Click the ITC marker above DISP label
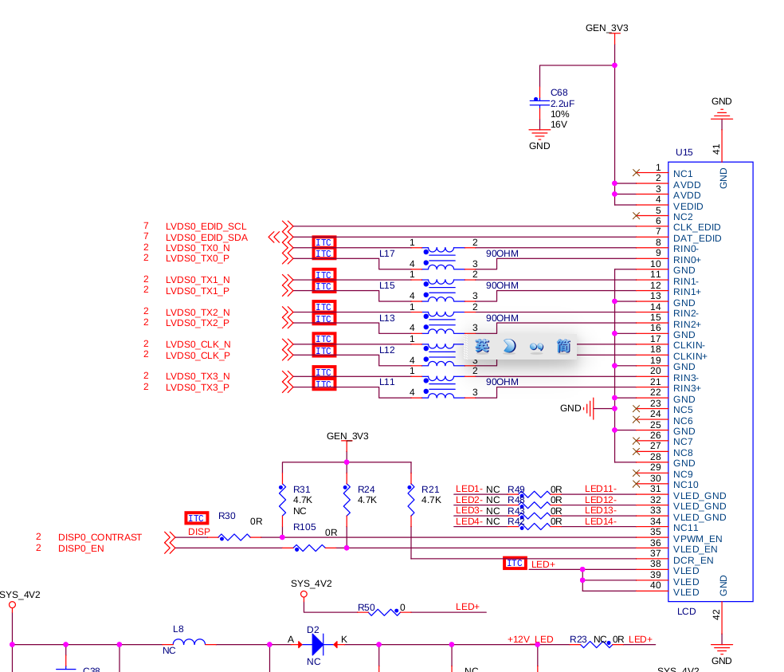Image resolution: width=784 pixels, height=672 pixels. (x=196, y=518)
